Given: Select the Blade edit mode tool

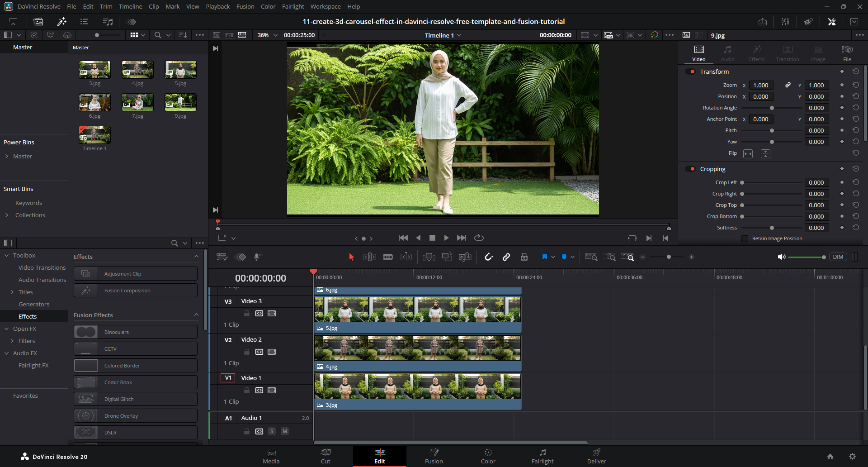Looking at the screenshot, I should coord(388,257).
